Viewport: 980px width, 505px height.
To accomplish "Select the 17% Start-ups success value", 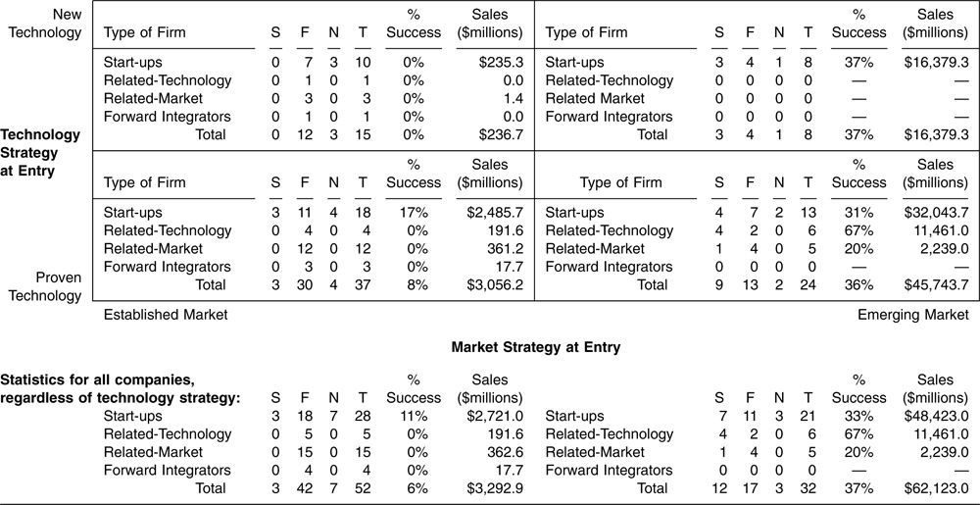I will [414, 213].
